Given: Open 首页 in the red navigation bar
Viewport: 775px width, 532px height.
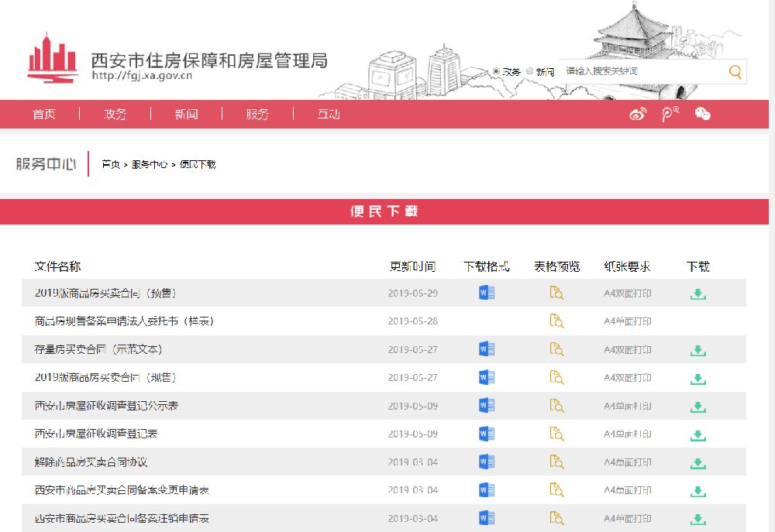Looking at the screenshot, I should point(44,114).
